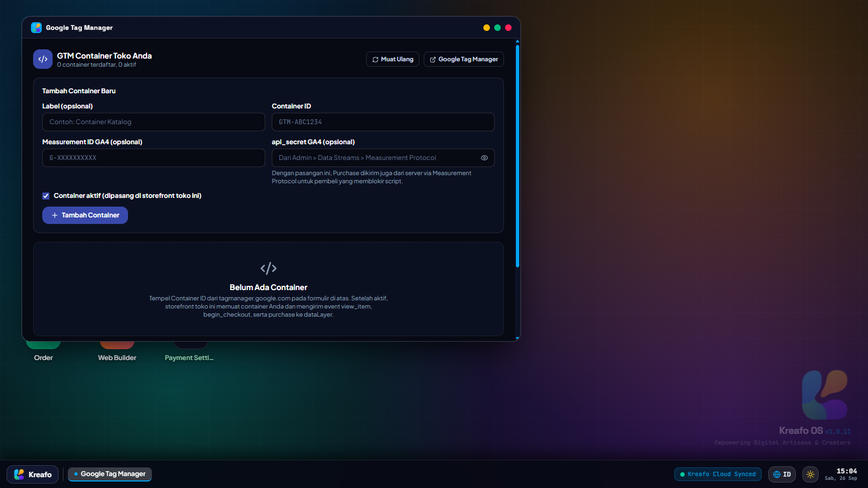Show the api_secret value with eye icon
This screenshot has height=488, width=868.
tap(484, 158)
